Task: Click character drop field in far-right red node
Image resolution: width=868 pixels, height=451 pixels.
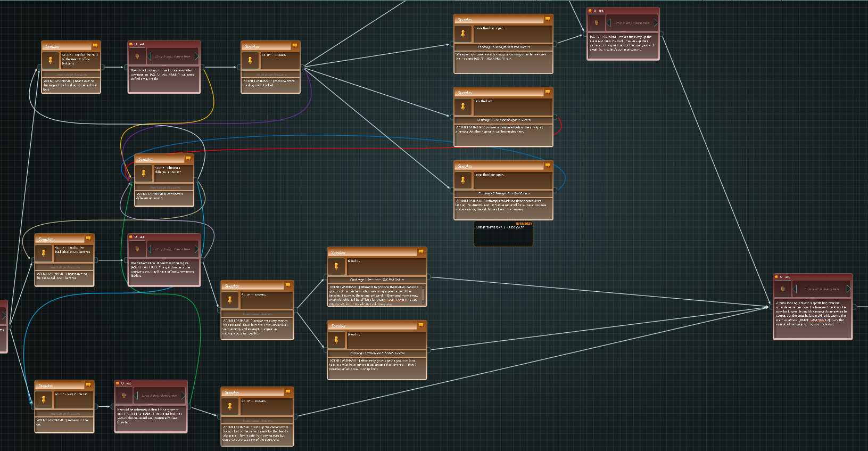Action: click(x=822, y=289)
